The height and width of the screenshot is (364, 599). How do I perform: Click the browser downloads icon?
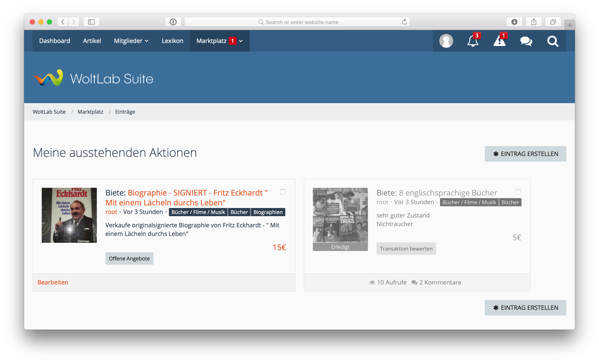click(x=514, y=22)
